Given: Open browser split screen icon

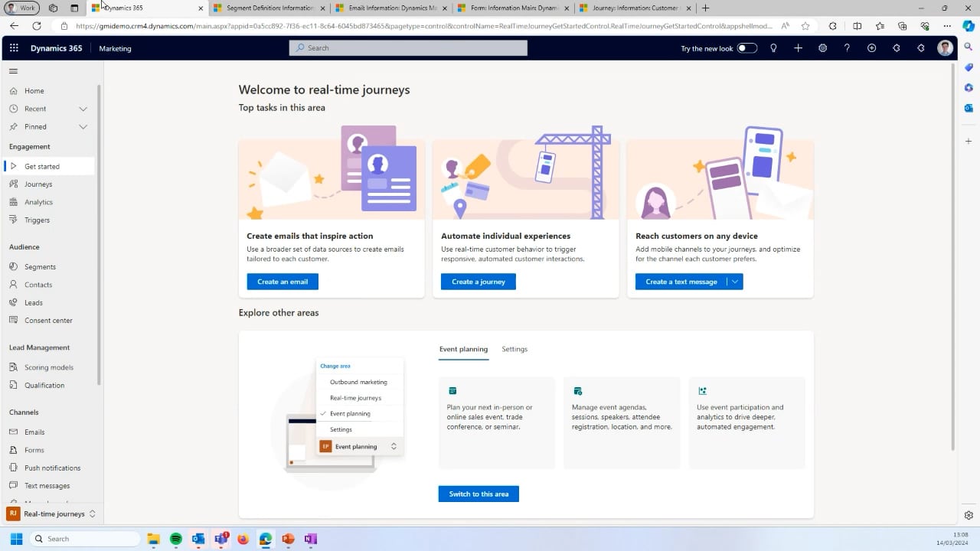Looking at the screenshot, I should [x=857, y=25].
